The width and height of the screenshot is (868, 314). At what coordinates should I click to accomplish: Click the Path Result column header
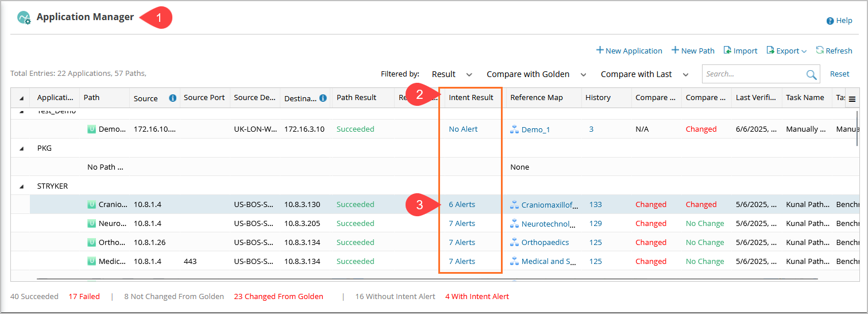[356, 98]
